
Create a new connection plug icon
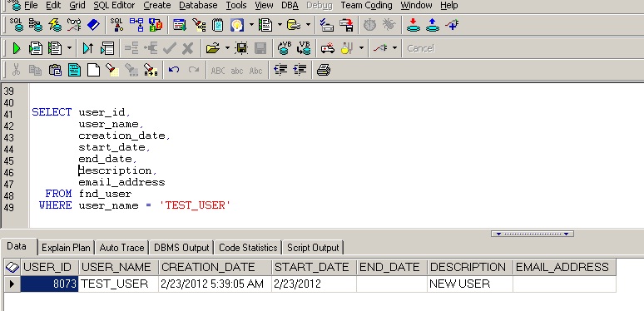pos(452,25)
